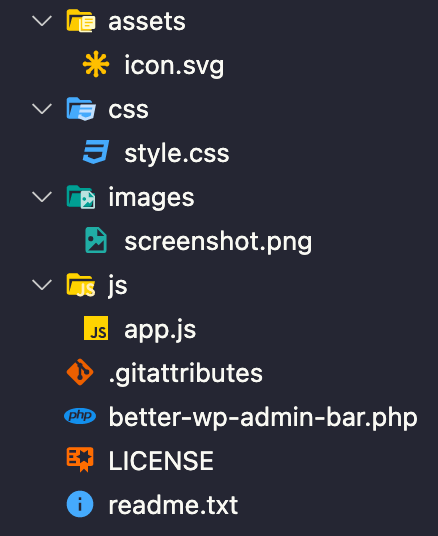Open the screenshot.png file
Image resolution: width=438 pixels, height=536 pixels.
point(218,242)
